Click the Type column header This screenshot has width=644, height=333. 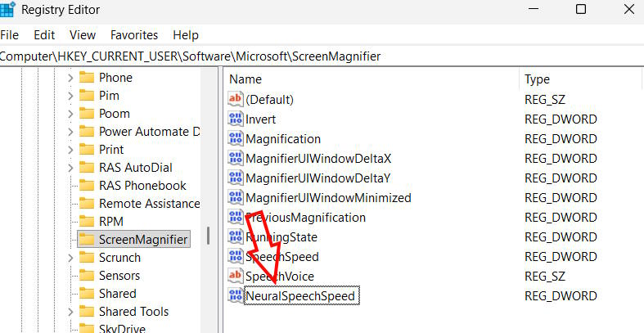(537, 79)
